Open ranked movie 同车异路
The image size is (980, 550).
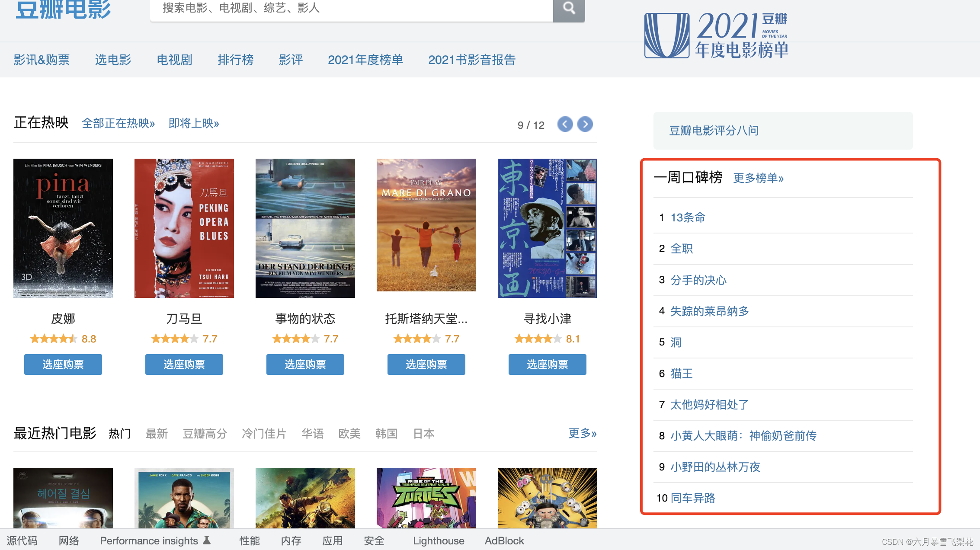(x=693, y=498)
